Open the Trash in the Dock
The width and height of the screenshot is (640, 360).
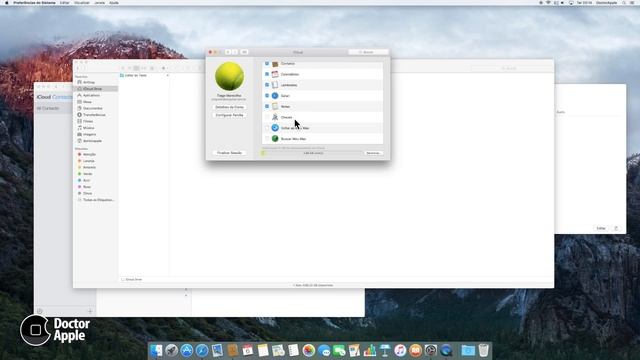(483, 350)
